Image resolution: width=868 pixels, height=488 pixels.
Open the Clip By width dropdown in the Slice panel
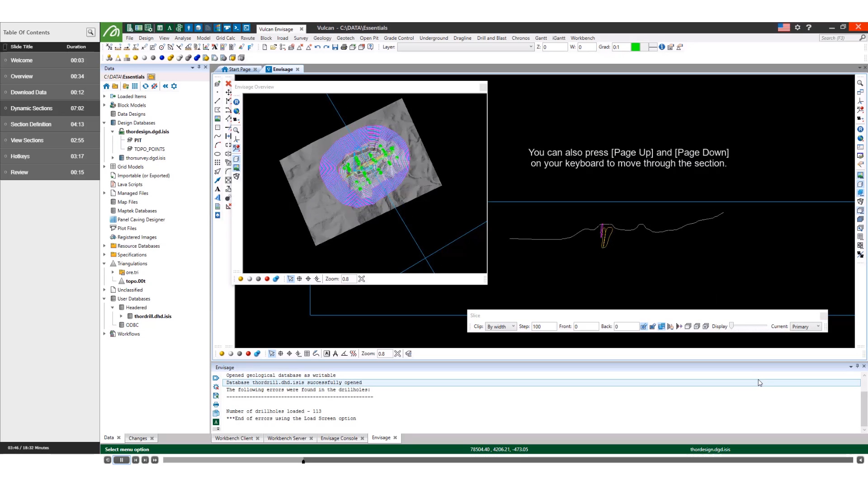pos(500,326)
